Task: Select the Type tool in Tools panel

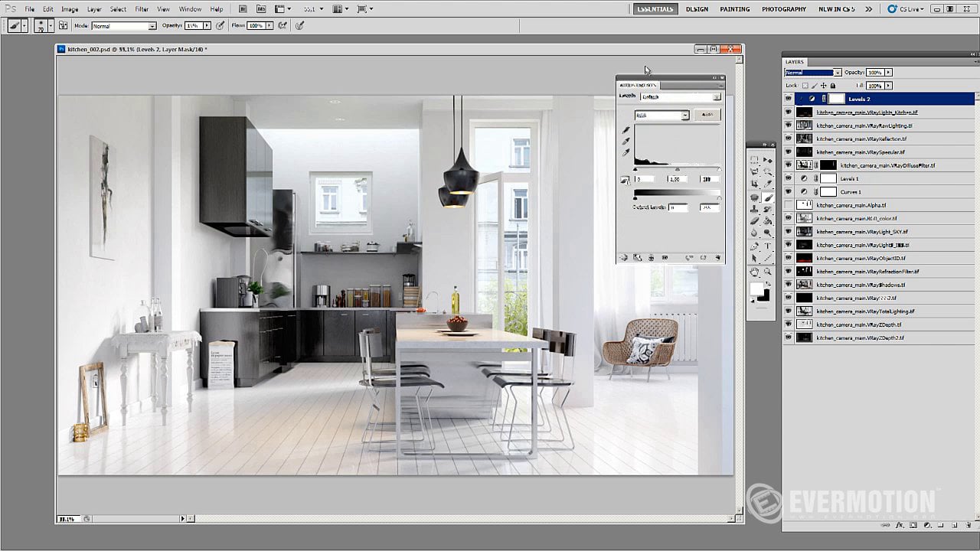Action: coord(768,246)
